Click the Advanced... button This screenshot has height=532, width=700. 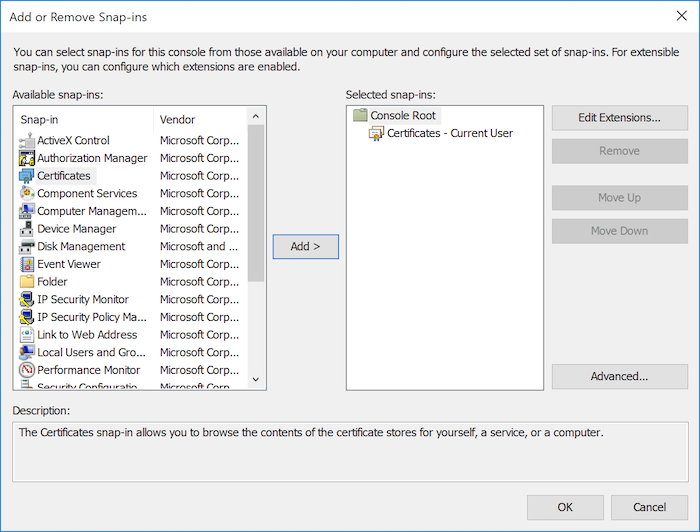click(619, 377)
